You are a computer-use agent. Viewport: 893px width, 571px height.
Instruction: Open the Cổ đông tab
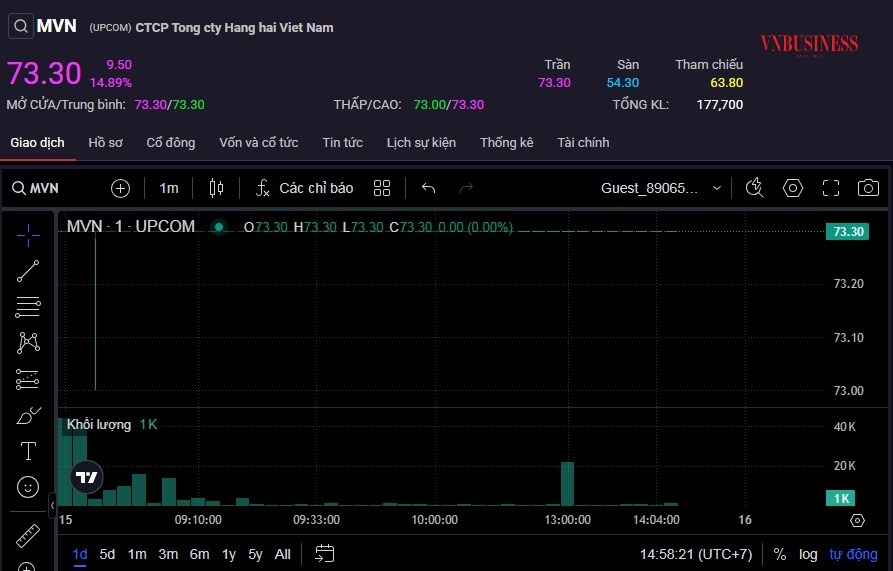171,142
